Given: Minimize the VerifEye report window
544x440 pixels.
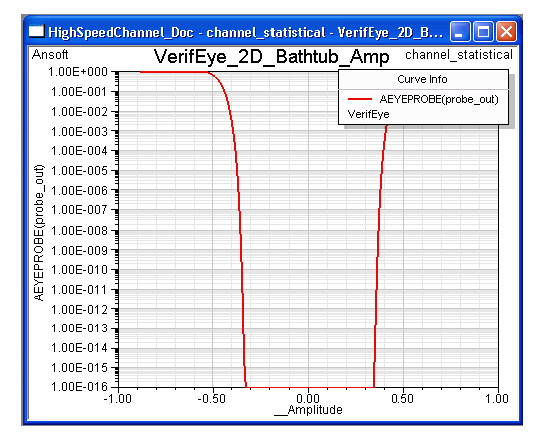Looking at the screenshot, I should click(460, 31).
